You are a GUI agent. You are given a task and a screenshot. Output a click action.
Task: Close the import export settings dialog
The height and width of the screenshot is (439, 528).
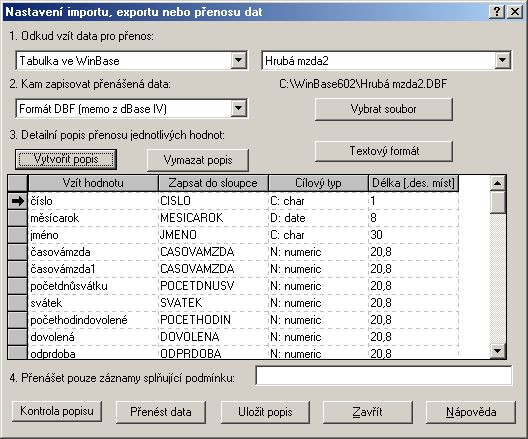point(515,12)
